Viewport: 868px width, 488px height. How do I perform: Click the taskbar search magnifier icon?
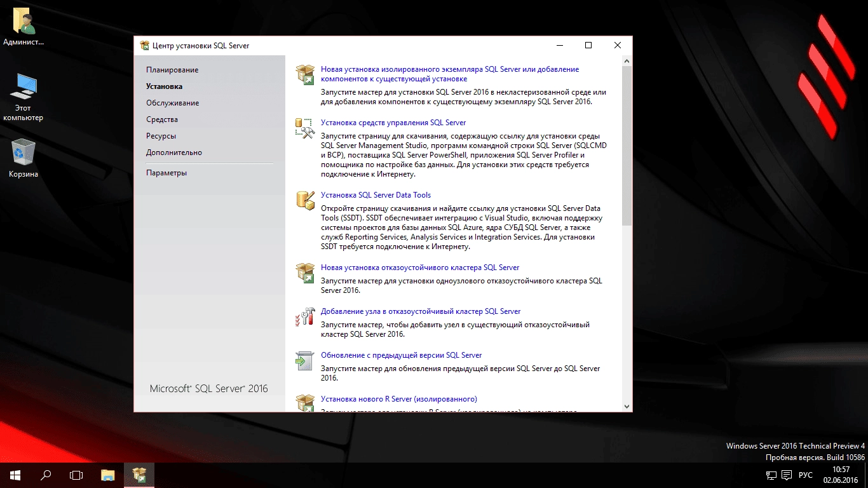(46, 475)
